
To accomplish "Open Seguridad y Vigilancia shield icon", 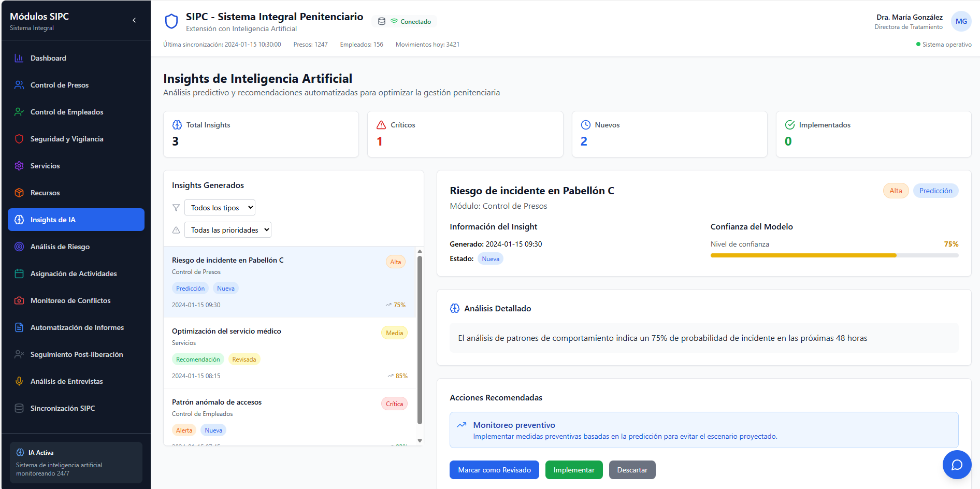I will pos(19,139).
